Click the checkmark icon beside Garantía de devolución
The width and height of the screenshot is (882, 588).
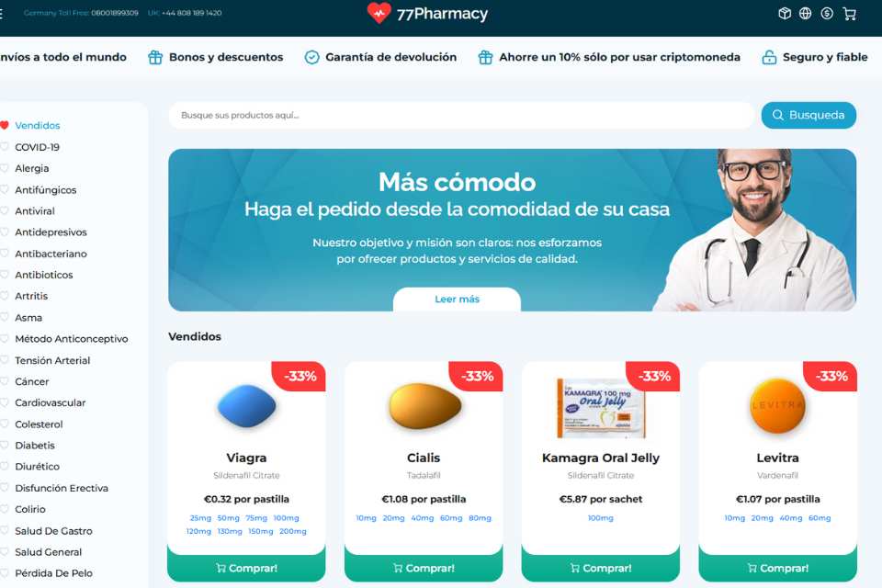tap(311, 57)
